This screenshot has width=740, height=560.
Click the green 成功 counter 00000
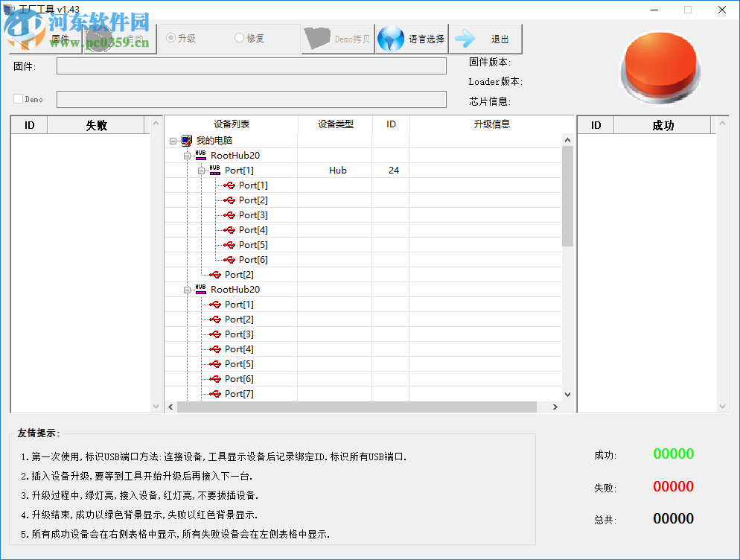pyautogui.click(x=673, y=454)
